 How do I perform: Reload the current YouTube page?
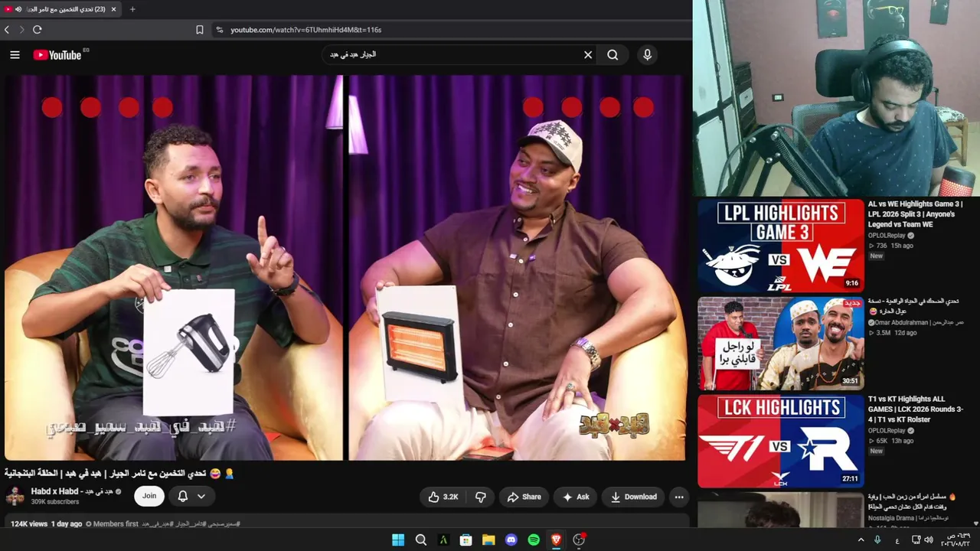[37, 30]
